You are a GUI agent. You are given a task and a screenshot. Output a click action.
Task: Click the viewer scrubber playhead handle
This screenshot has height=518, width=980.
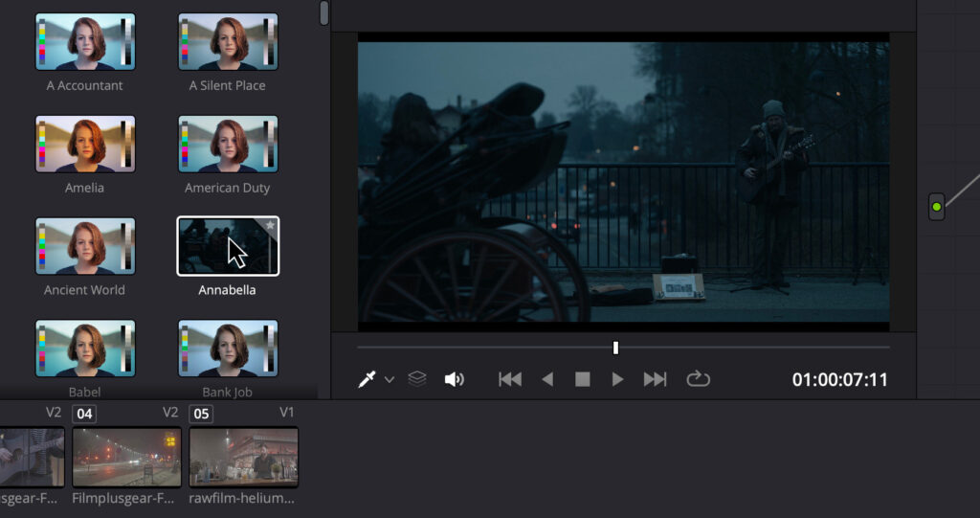(x=615, y=348)
